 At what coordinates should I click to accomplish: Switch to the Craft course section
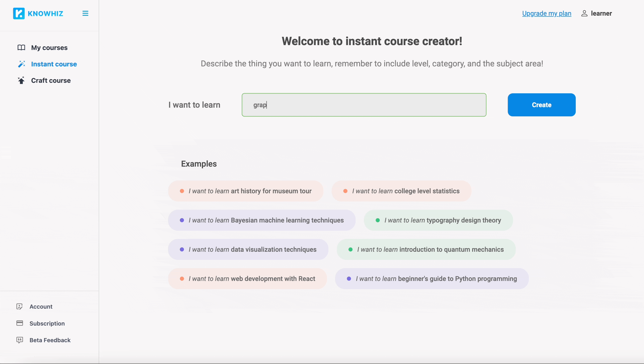tap(51, 80)
